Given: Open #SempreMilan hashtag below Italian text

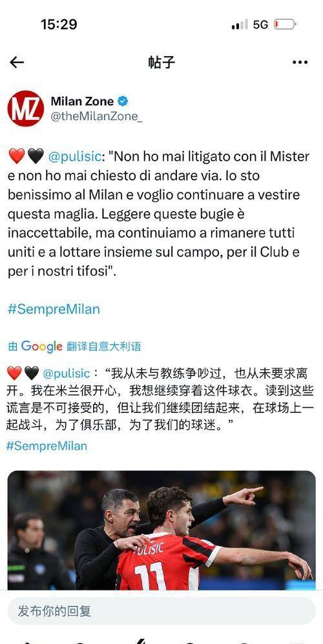Looking at the screenshot, I should (54, 309).
